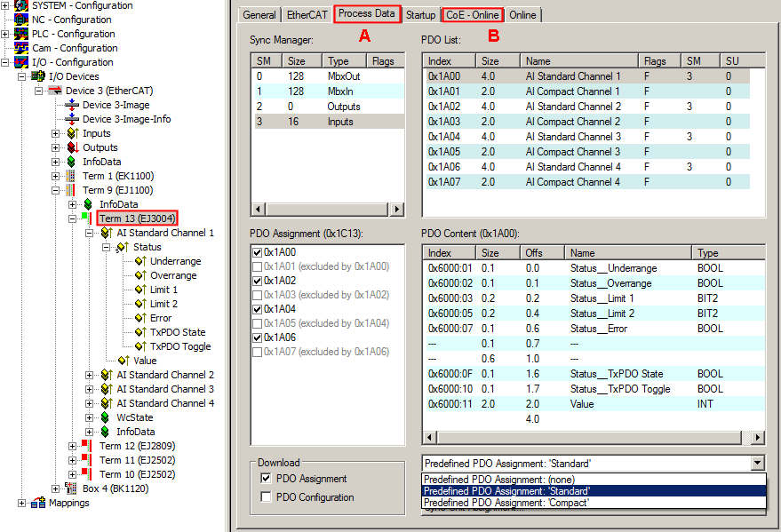The image size is (781, 532).
Task: Uncheck the 0x1A00 PDO assignment checkbox
Action: coord(257,252)
